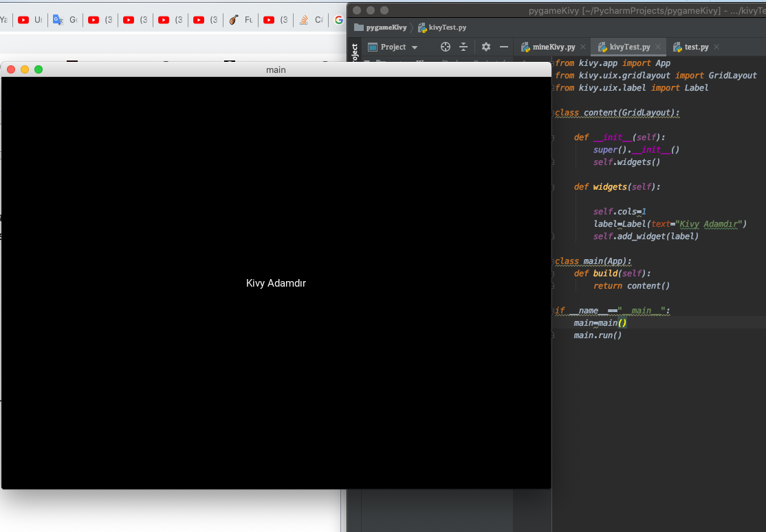This screenshot has width=766, height=532.
Task: Collapse the imports fold at first line
Action: (x=554, y=63)
